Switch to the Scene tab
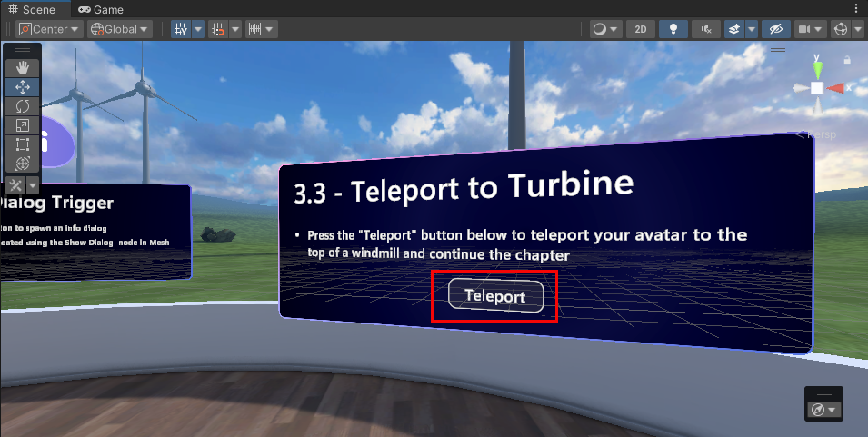Viewport: 868px width, 437px height. [32, 9]
